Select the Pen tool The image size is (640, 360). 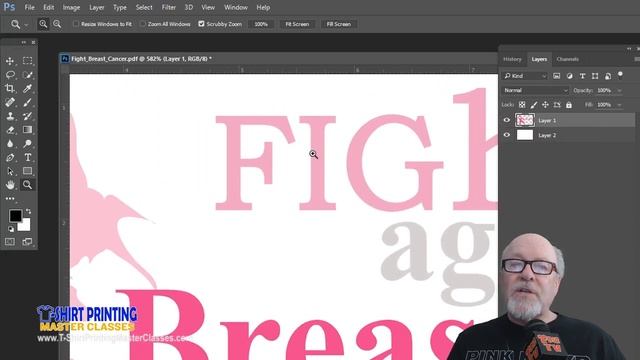click(x=10, y=158)
